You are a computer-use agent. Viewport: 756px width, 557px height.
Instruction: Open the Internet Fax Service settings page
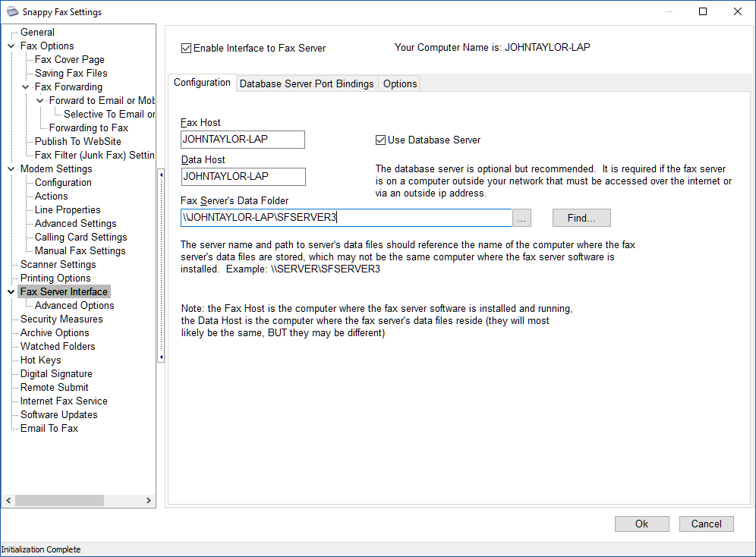(x=64, y=401)
